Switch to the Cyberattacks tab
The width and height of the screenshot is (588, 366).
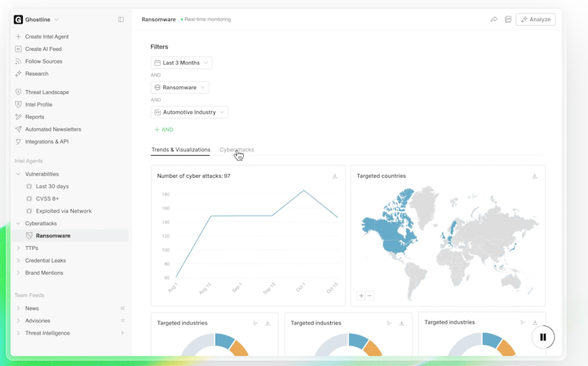coord(237,150)
